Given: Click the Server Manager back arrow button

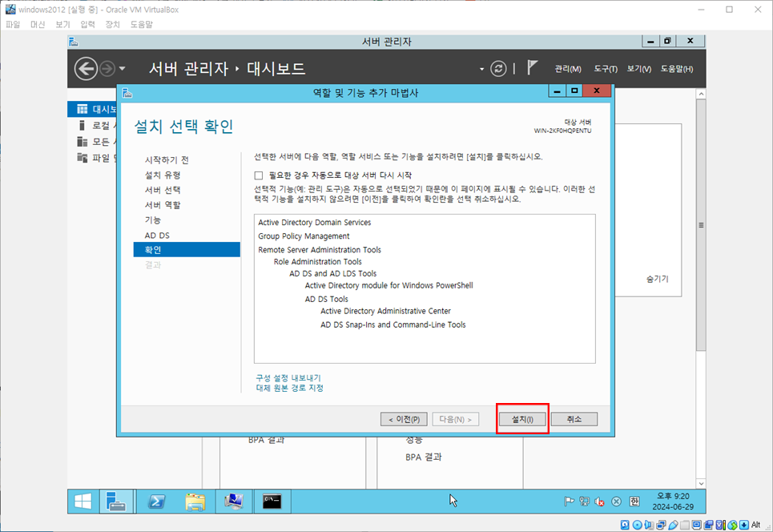Looking at the screenshot, I should coord(86,69).
